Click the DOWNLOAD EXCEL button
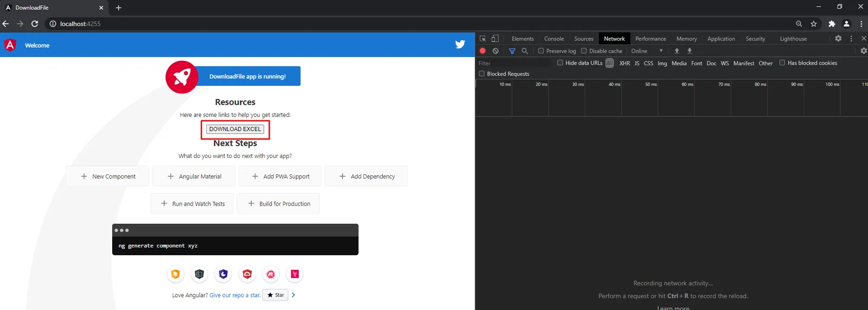 tap(235, 129)
